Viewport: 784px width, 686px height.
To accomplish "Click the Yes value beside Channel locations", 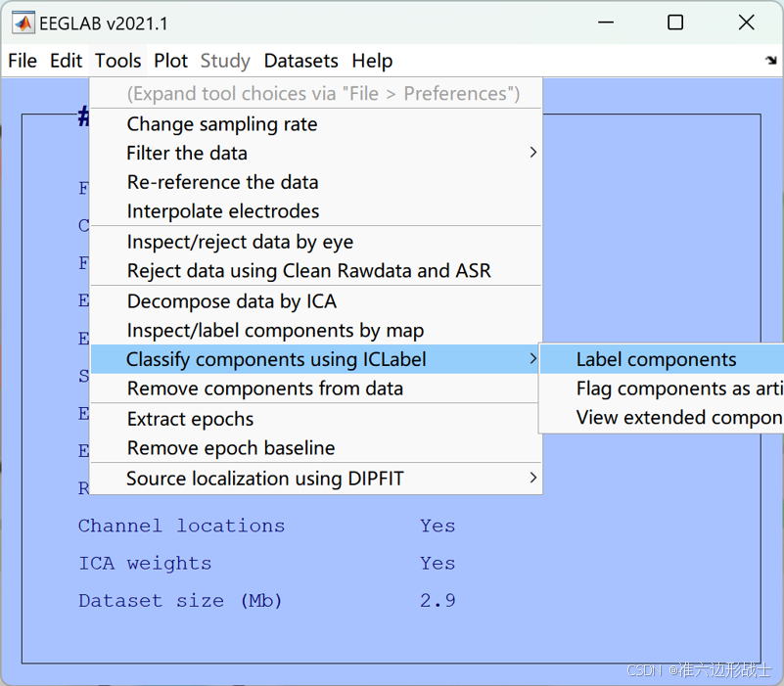I will tap(438, 526).
